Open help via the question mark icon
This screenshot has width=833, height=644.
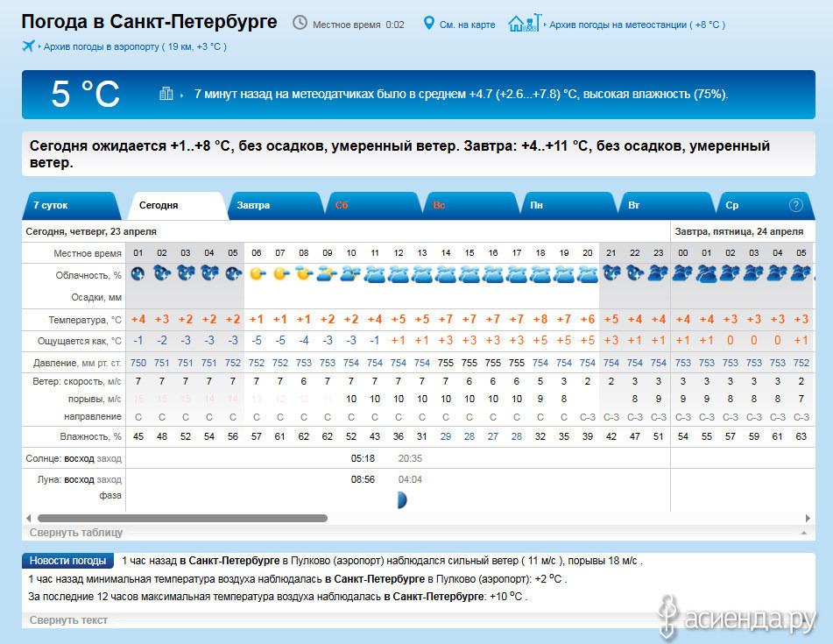click(795, 205)
